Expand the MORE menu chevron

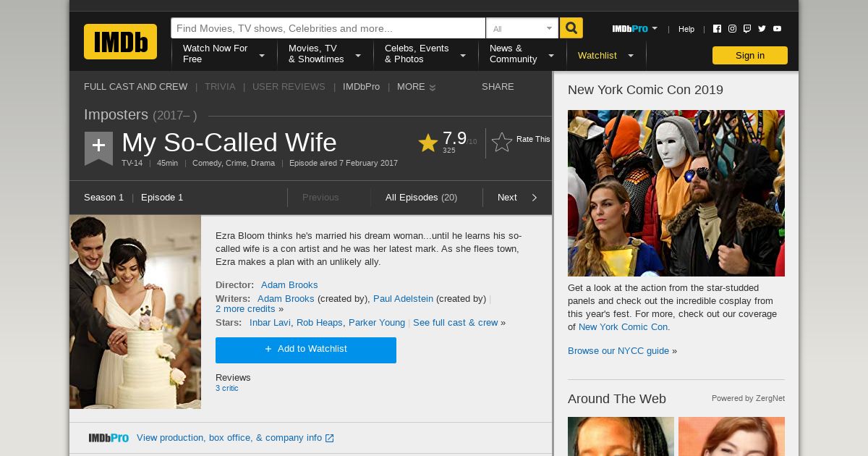tap(433, 88)
